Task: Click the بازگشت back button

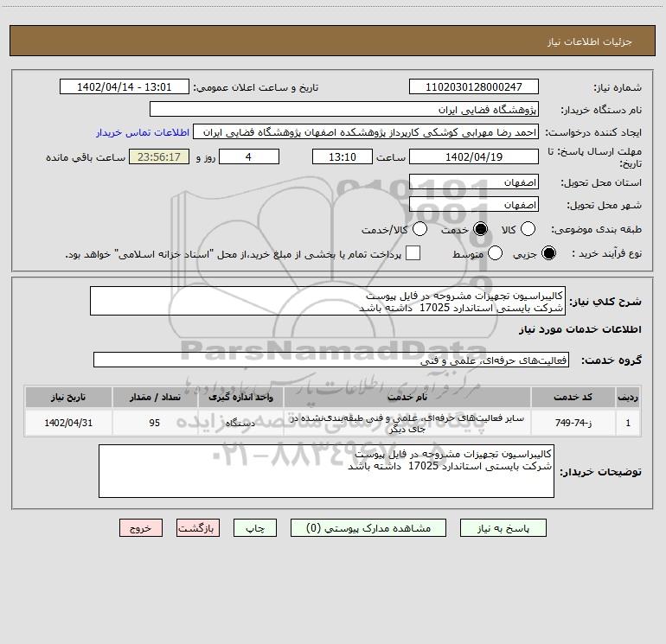Action: [x=198, y=528]
